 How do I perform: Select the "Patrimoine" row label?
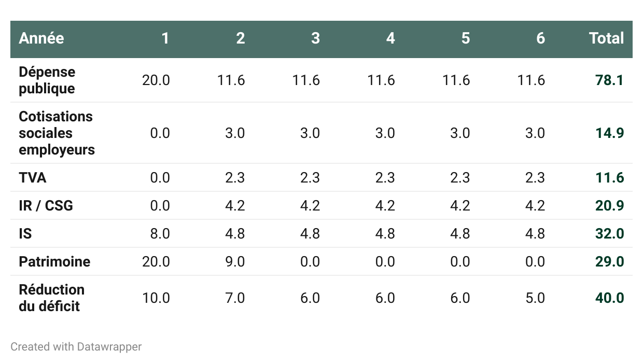(54, 262)
